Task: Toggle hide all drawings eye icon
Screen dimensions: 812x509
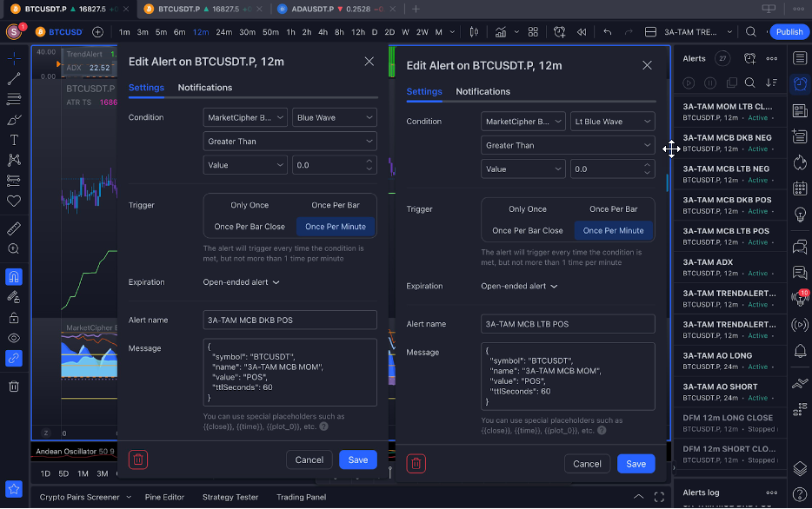Action: (x=14, y=338)
